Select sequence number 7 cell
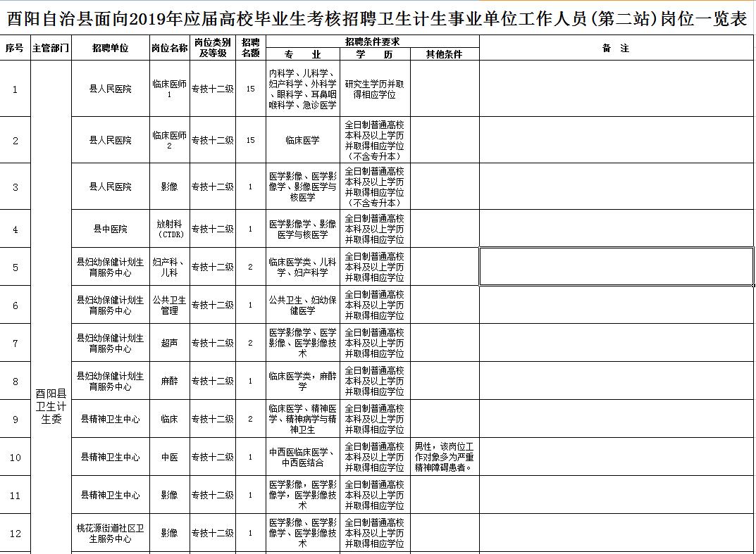The height and width of the screenshot is (554, 756). [x=15, y=343]
